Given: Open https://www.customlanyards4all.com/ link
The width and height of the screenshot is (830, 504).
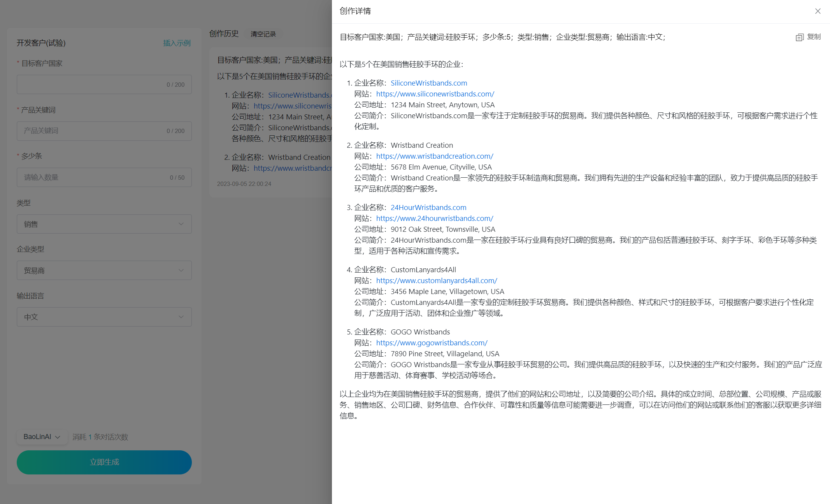Looking at the screenshot, I should (x=437, y=280).
